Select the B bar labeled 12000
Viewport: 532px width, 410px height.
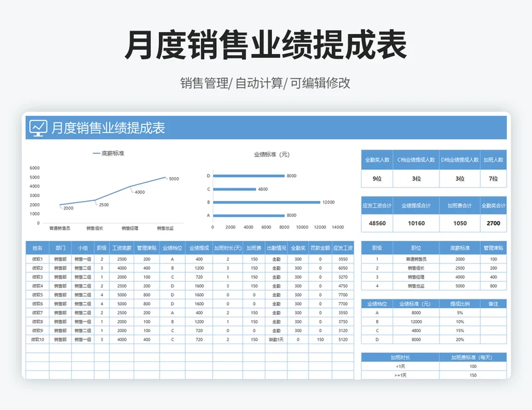coord(267,202)
